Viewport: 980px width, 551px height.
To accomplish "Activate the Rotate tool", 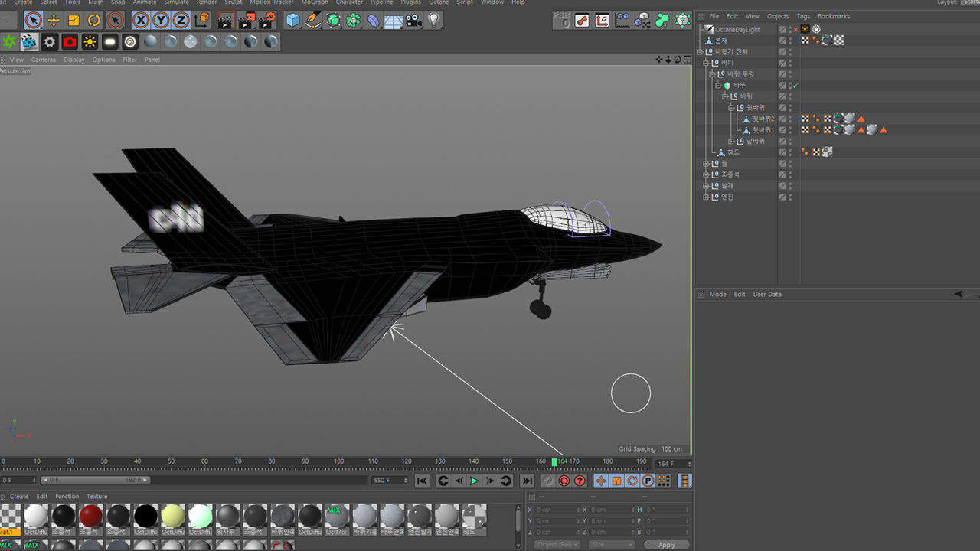I will coord(94,20).
